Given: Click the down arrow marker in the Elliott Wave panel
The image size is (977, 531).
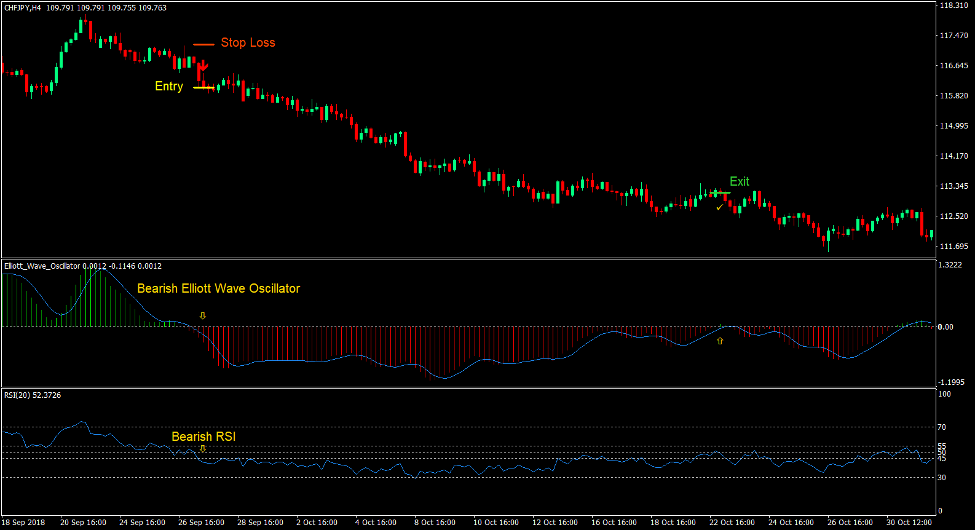Looking at the screenshot, I should tap(203, 315).
